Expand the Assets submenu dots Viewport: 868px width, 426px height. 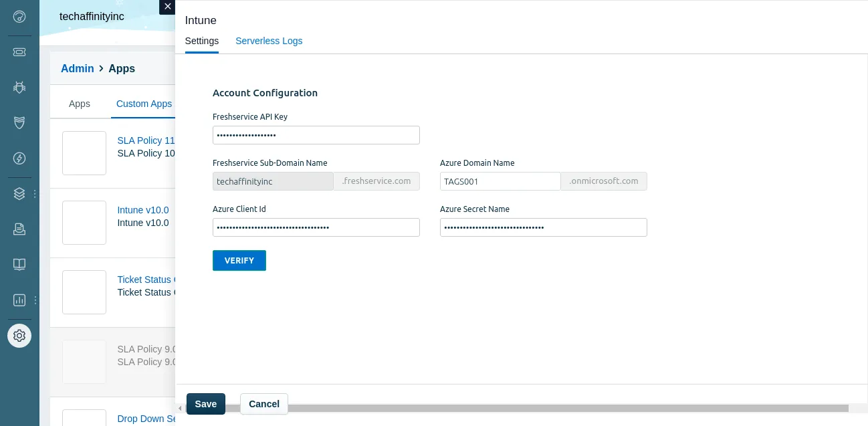(x=35, y=193)
